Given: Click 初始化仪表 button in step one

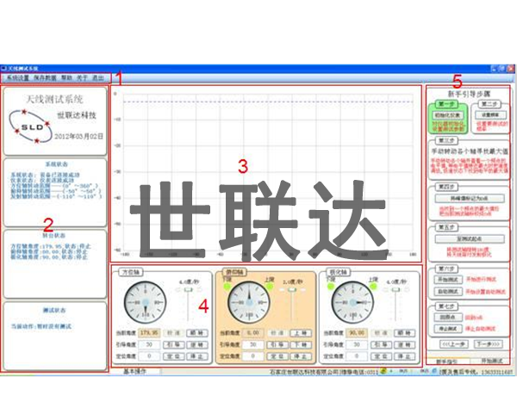Looking at the screenshot, I should coord(447,115).
